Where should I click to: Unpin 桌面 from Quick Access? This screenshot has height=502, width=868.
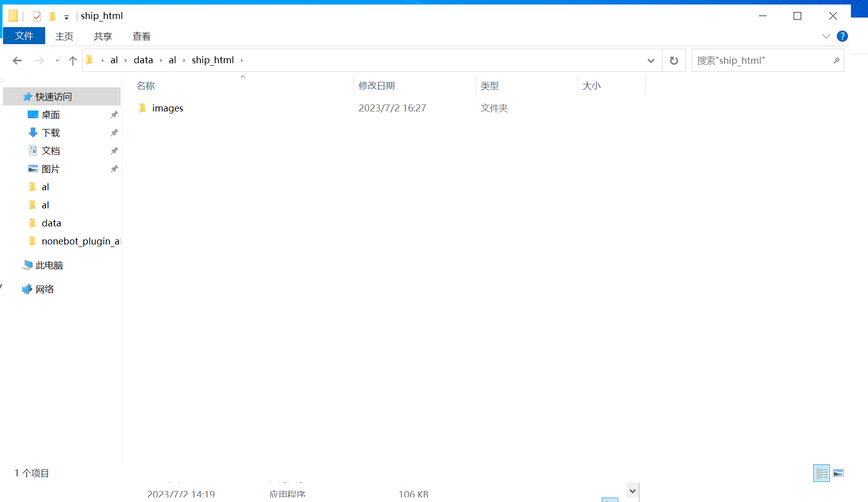click(x=114, y=114)
